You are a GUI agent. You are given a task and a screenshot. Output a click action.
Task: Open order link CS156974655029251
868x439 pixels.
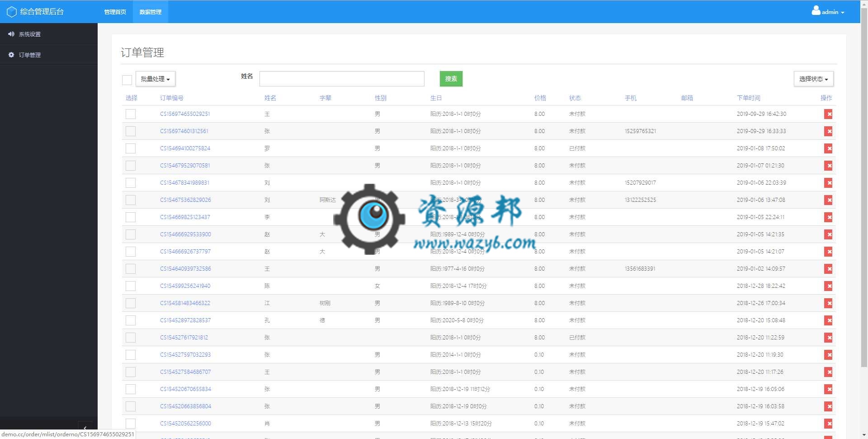(185, 114)
